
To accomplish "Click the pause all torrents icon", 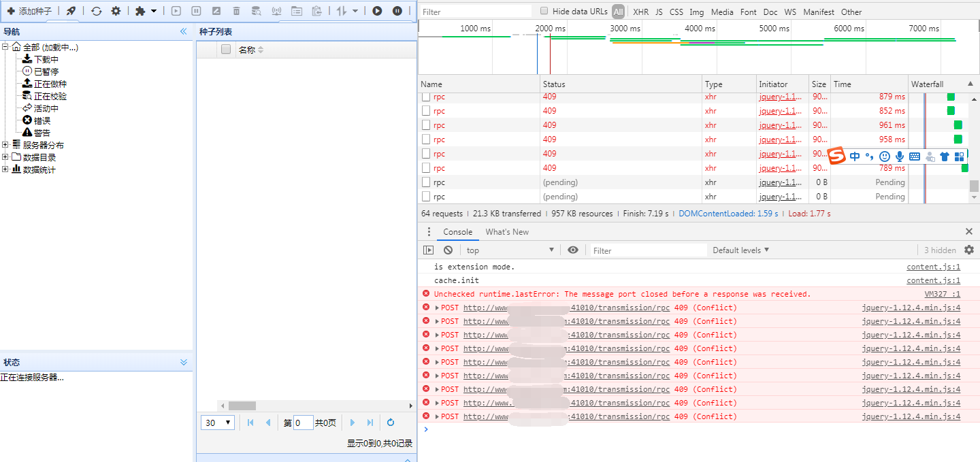I will tap(397, 11).
